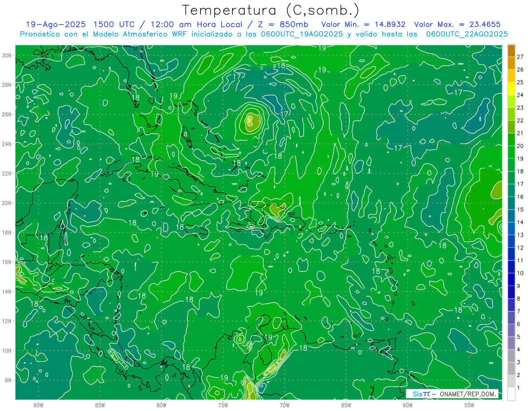
Task: Click the white swatch at the legend bottom
Action: (x=511, y=394)
